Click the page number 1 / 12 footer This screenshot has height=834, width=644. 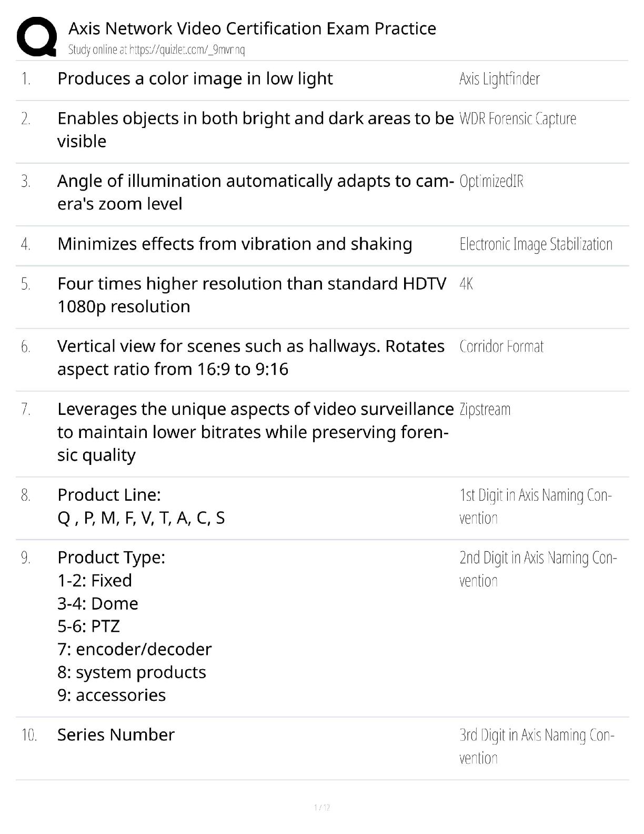(322, 807)
